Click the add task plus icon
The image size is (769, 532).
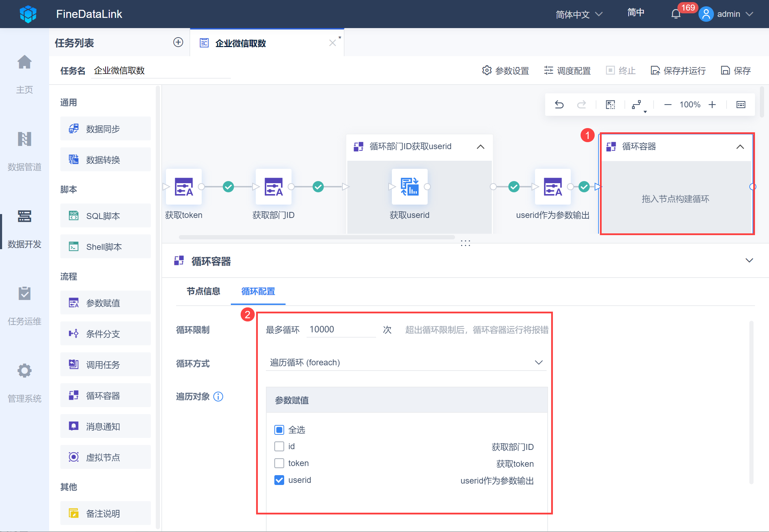178,42
